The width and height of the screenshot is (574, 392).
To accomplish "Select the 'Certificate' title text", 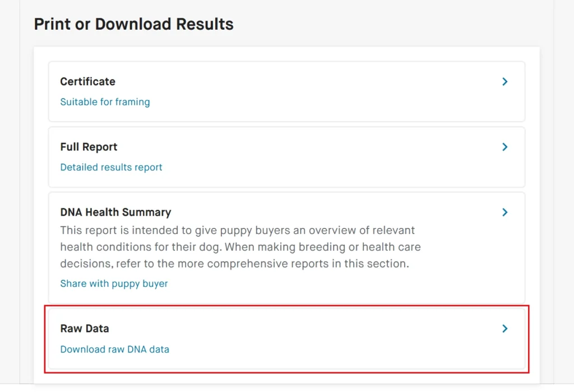I will coord(87,82).
